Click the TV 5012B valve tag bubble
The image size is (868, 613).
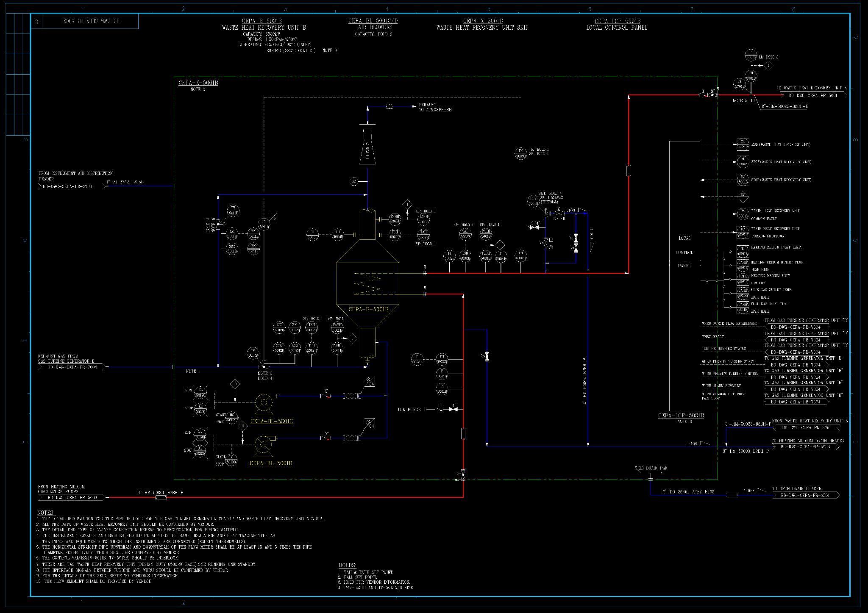(x=253, y=353)
